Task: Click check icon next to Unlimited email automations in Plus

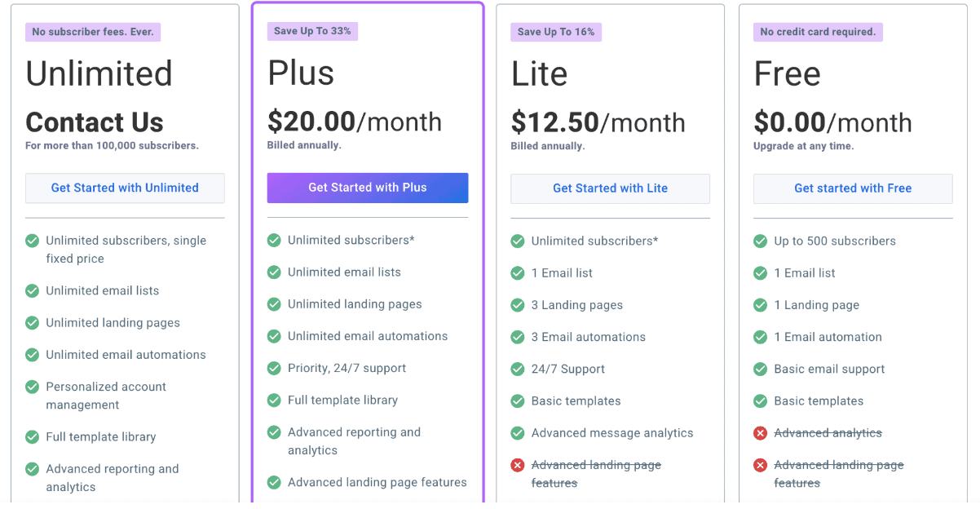Action: click(x=275, y=336)
